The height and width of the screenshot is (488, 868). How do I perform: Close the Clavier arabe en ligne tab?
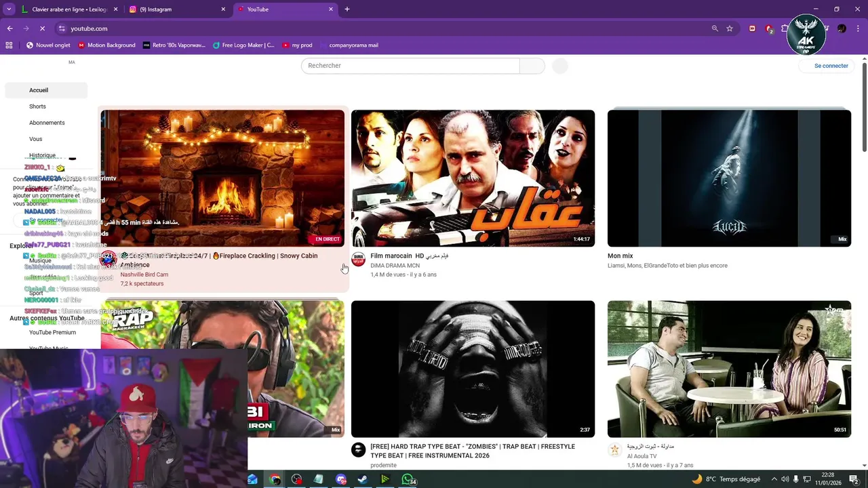pyautogui.click(x=115, y=9)
